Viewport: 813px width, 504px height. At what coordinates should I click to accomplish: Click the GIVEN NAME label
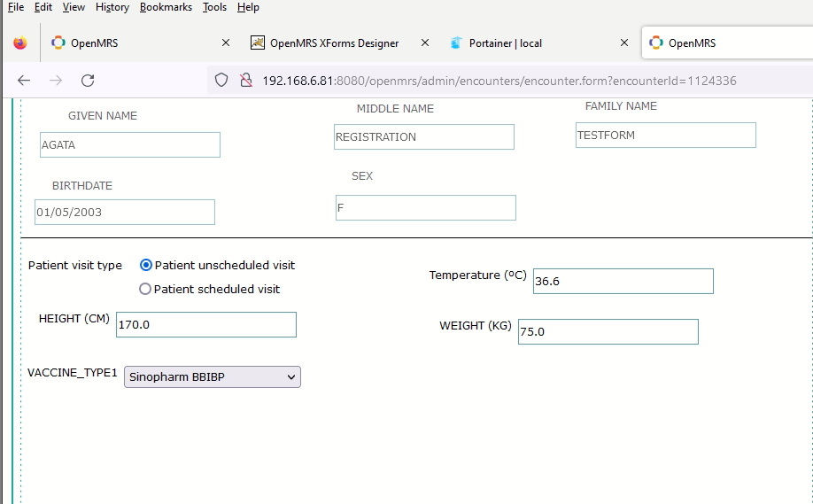tap(103, 116)
